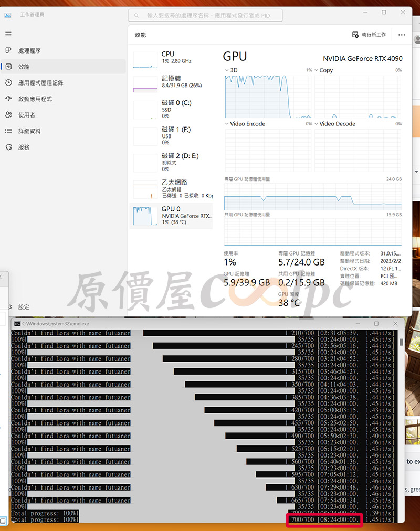Click the 38 °C GPU temperature value
Screen dimensions: 420x531
289,303
